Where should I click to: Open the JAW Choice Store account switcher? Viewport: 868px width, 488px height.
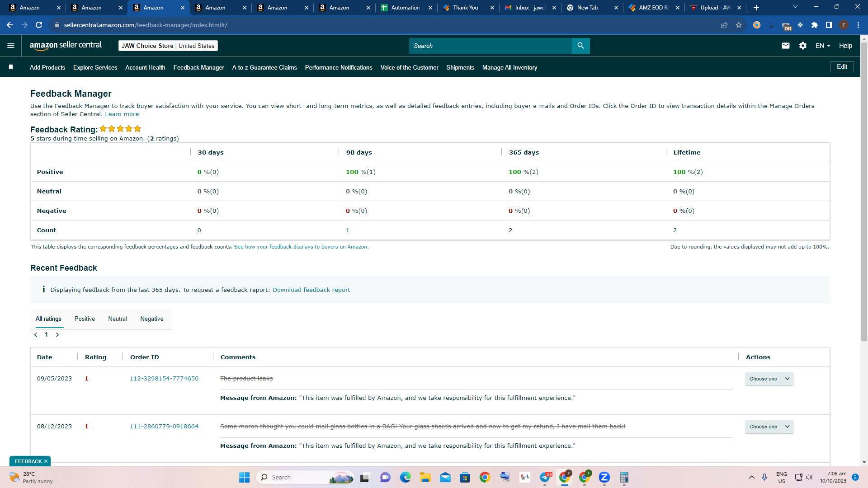pos(168,46)
